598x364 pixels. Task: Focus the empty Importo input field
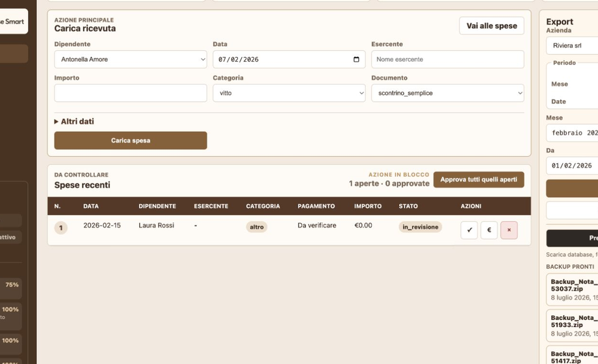pos(131,93)
